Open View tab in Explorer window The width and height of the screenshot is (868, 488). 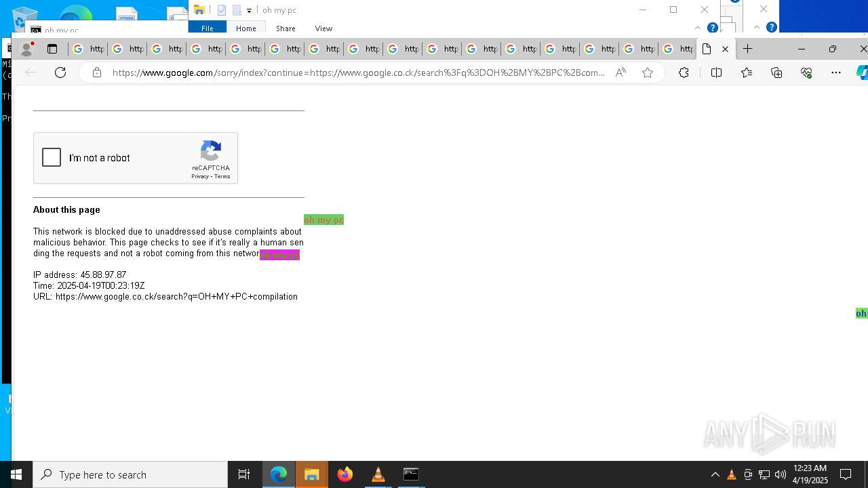pyautogui.click(x=323, y=28)
